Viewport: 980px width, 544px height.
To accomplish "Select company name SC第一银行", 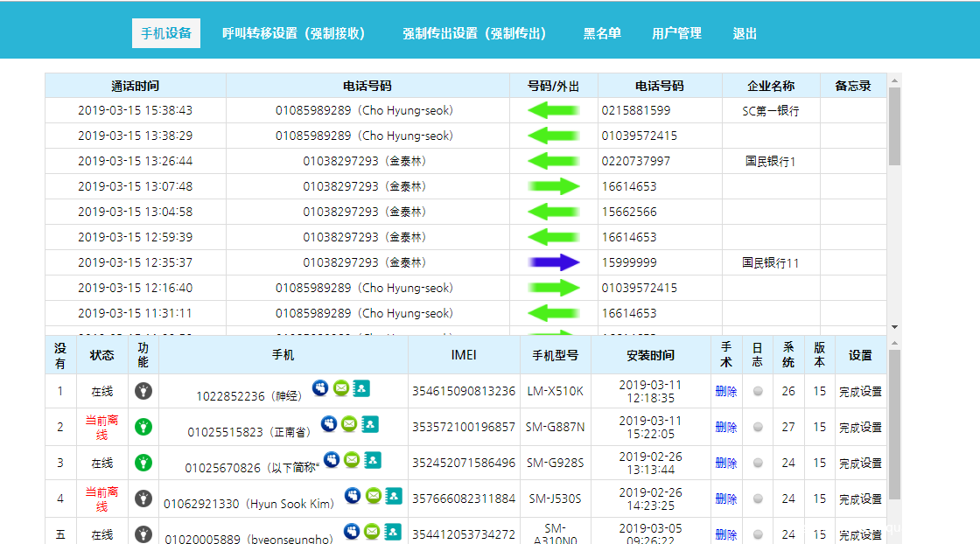I will click(x=771, y=111).
